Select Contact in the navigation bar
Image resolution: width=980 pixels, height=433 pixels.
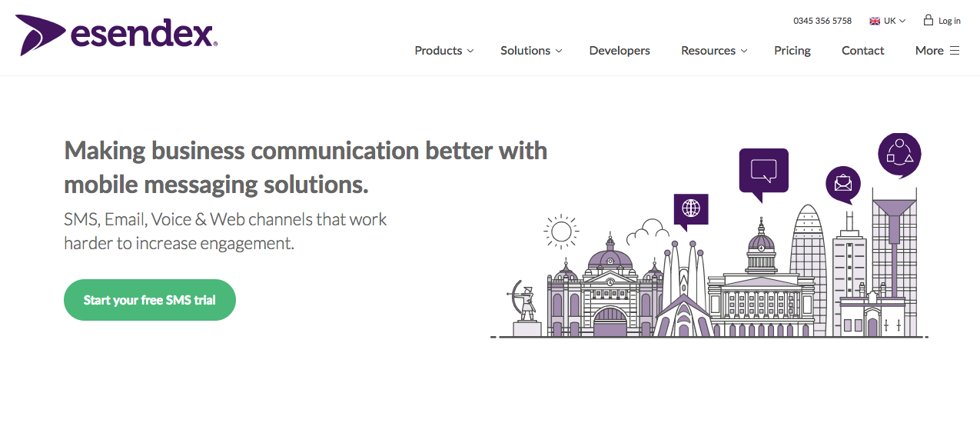pos(862,51)
